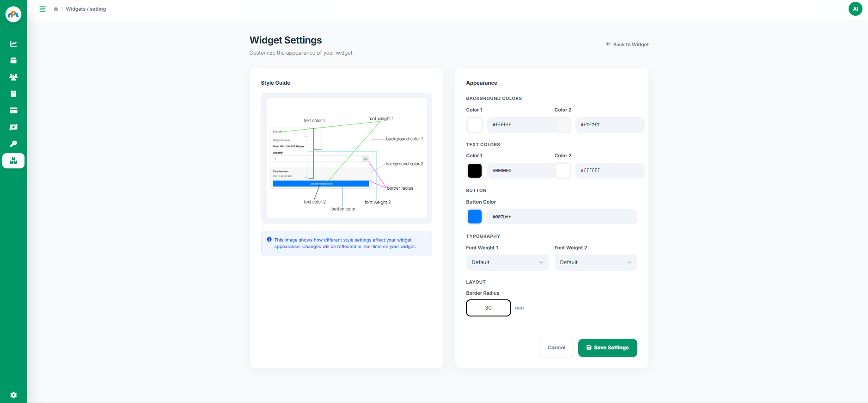Click the Cancel button
Viewport: 868px width, 403px height.
click(556, 347)
